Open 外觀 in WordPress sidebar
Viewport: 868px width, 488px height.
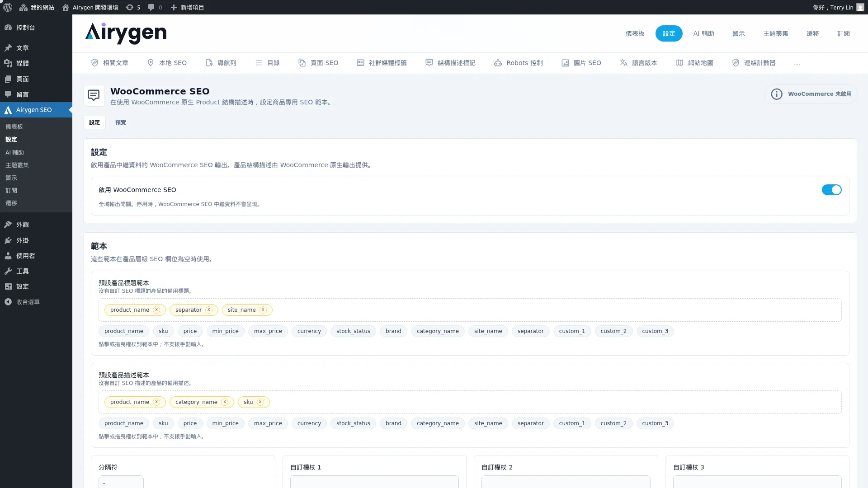[x=36, y=225]
